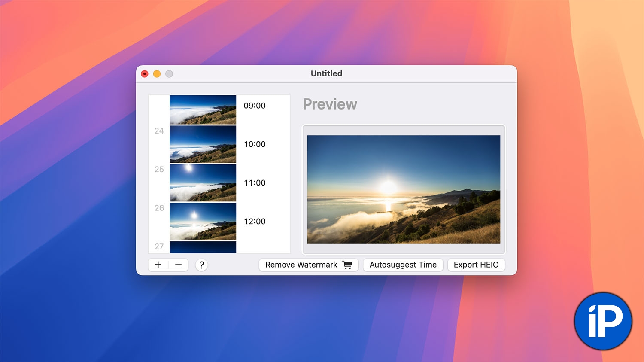
Task: Click the minus button to remove an image
Action: [x=179, y=265]
